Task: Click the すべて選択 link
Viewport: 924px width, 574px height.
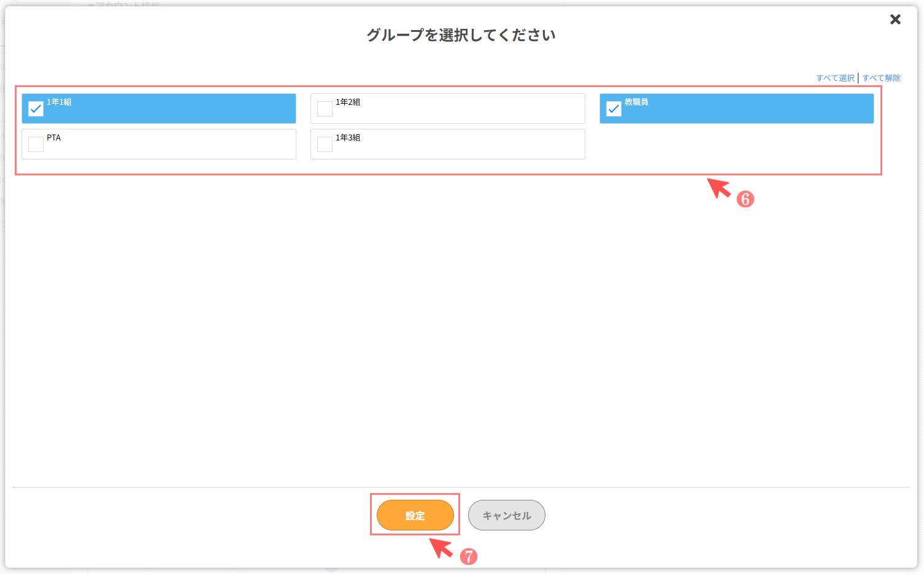Action: [x=835, y=78]
